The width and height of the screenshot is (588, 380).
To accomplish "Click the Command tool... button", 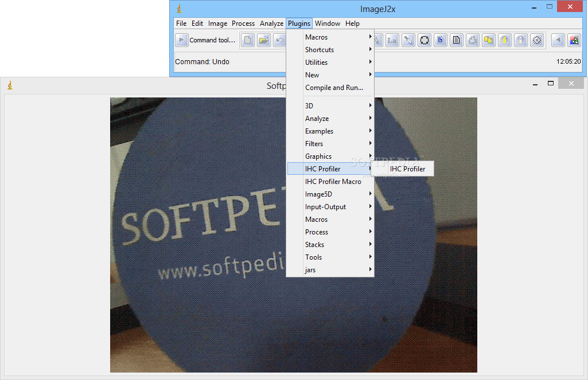I will pos(212,40).
